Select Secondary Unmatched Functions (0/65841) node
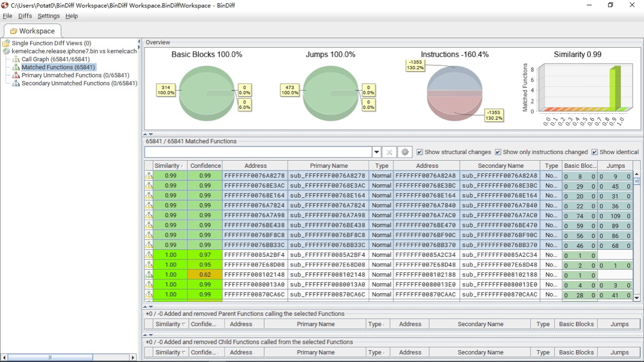 (79, 83)
